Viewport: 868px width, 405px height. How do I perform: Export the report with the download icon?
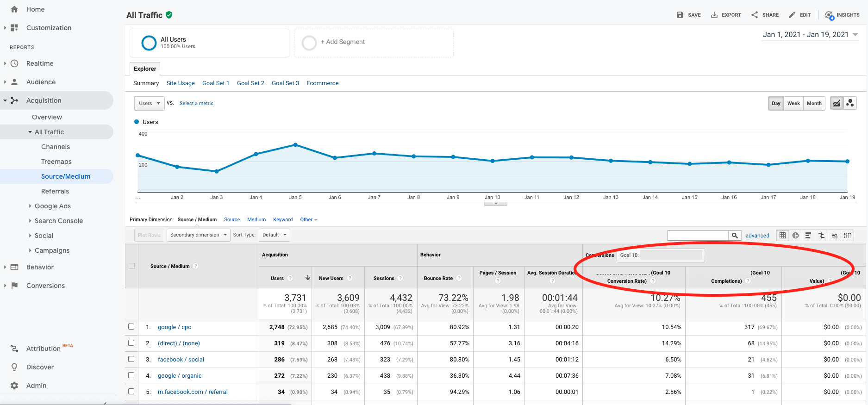click(714, 15)
